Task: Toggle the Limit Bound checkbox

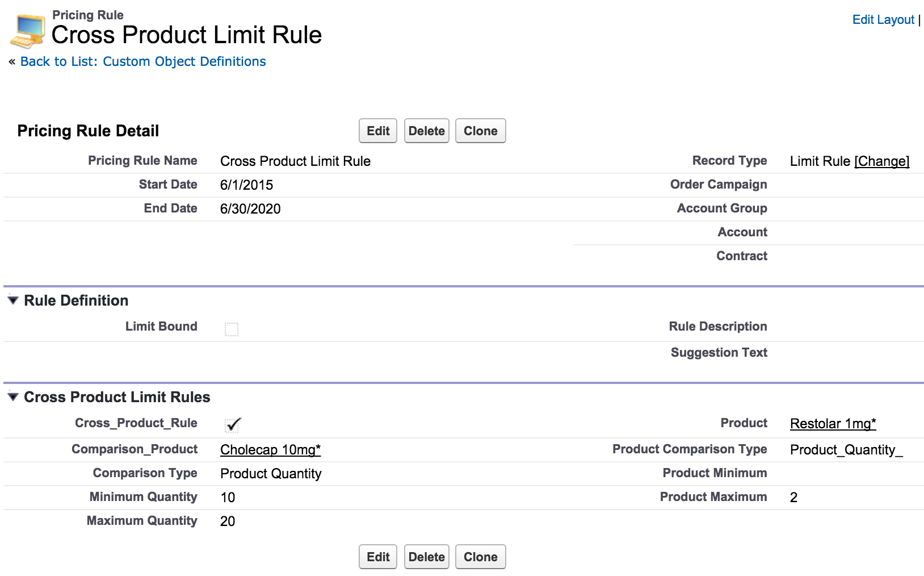Action: tap(232, 329)
